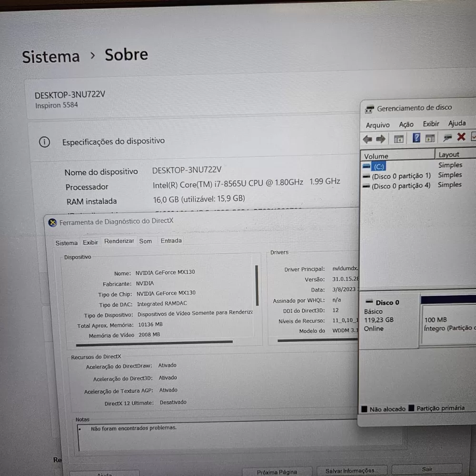Screen dimensions: 476x476
Task: Open the Arquivo menu
Action: (x=377, y=125)
